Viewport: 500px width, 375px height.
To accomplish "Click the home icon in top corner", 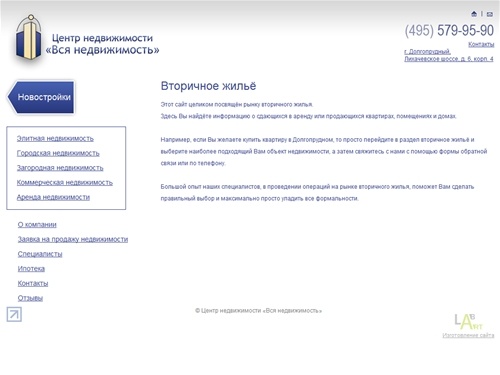I will (474, 14).
